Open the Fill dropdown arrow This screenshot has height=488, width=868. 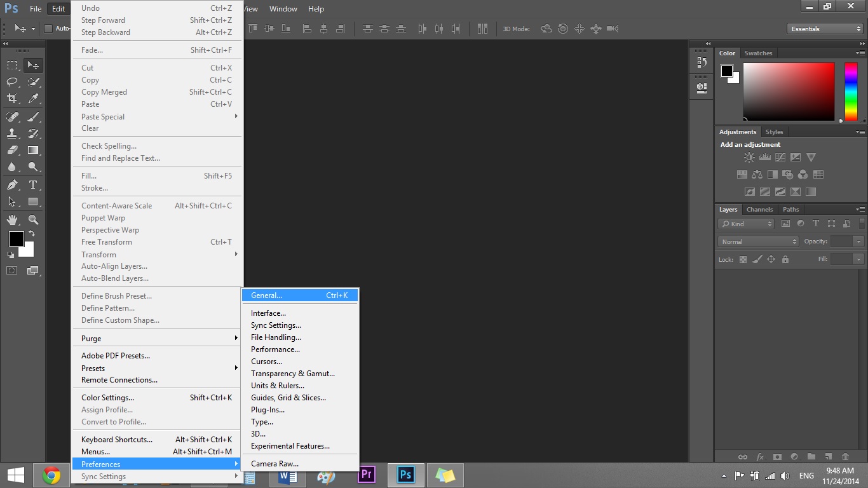858,259
